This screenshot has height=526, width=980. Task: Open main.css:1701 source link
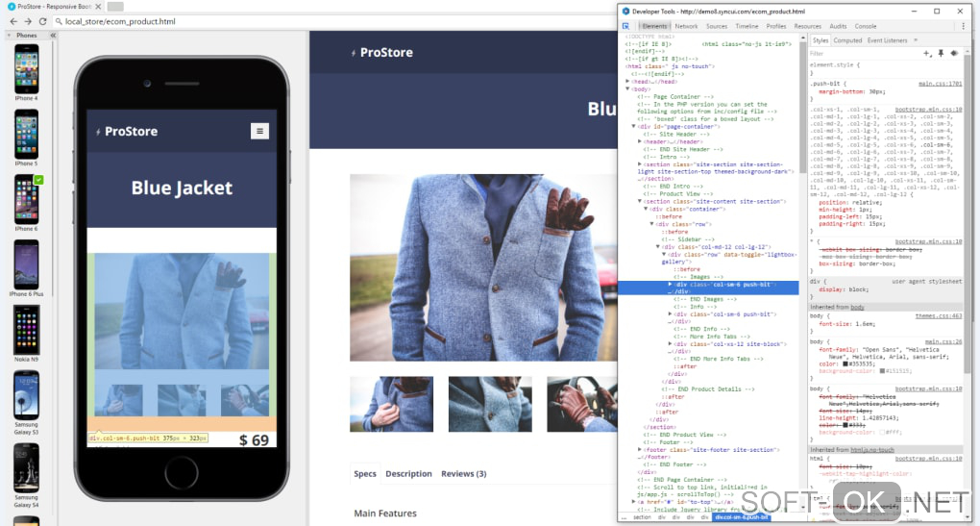940,84
